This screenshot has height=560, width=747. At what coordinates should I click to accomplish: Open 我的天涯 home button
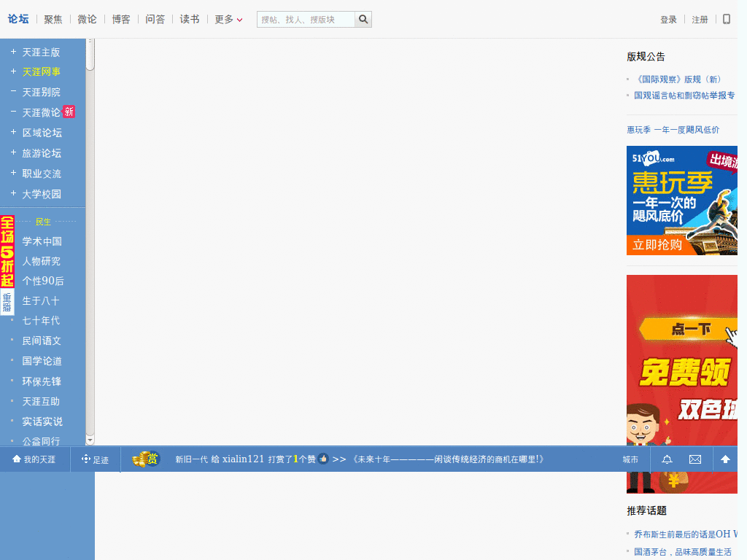pos(34,459)
